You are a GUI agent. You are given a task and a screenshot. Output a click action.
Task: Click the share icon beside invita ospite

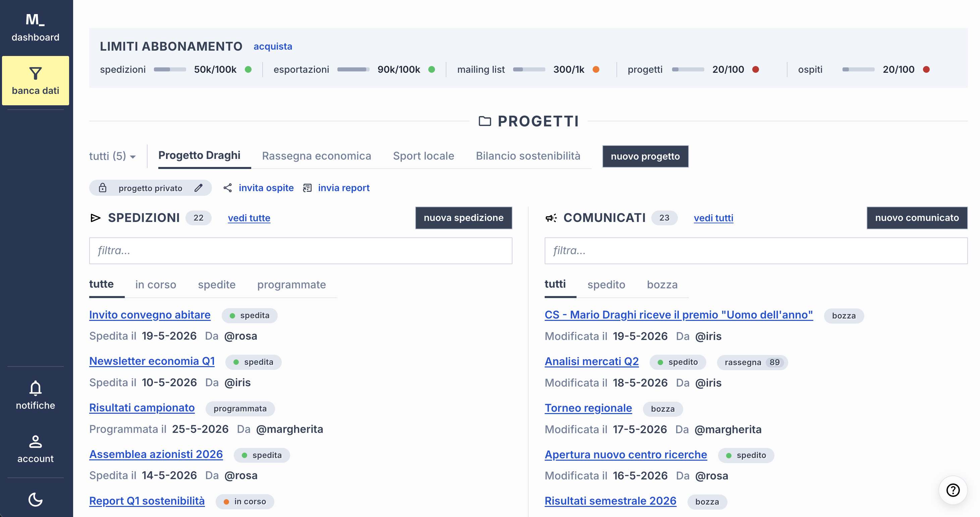click(x=227, y=188)
